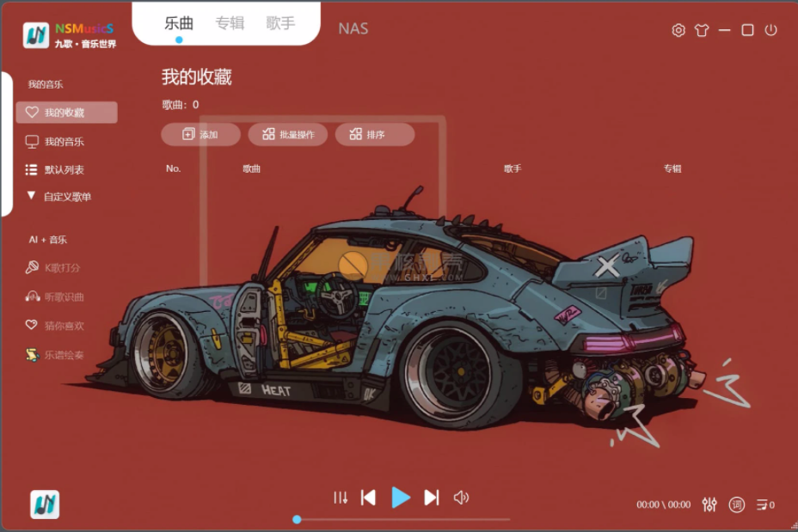The height and width of the screenshot is (532, 798).
Task: Toggle the playback mode icon
Action: (x=340, y=497)
